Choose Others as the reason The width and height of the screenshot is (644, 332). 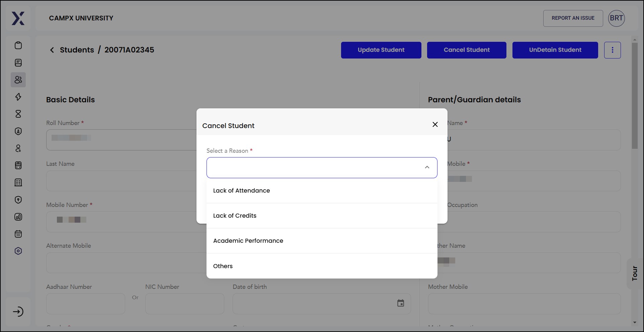coord(322,266)
